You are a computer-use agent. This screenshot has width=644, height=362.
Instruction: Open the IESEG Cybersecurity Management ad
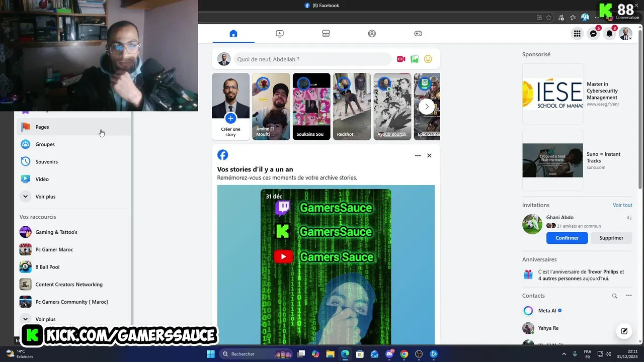(577, 94)
